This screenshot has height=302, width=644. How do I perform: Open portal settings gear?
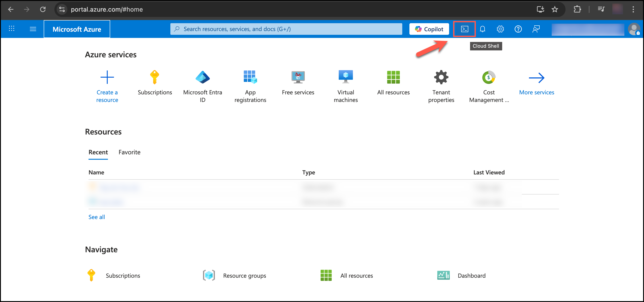click(500, 29)
